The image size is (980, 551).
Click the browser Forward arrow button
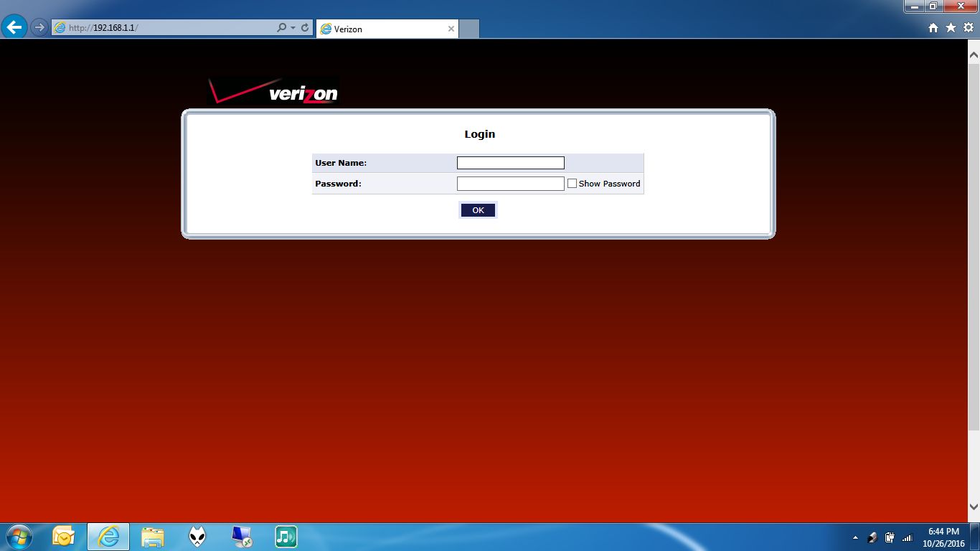pyautogui.click(x=39, y=28)
